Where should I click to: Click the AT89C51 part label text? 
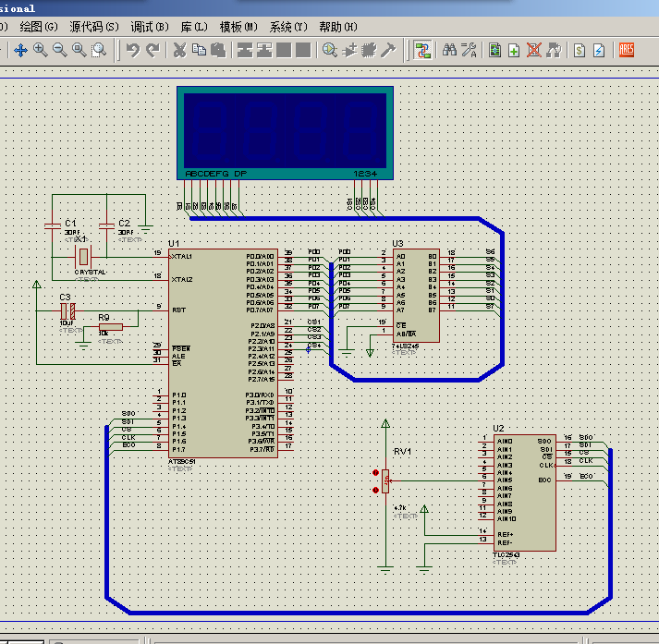[x=181, y=461]
